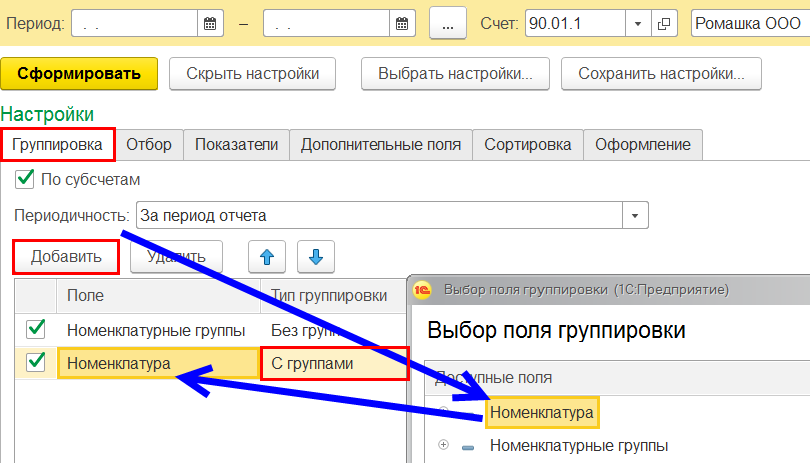Toggle the По субсчетам checkbox
810x463 pixels.
pyautogui.click(x=26, y=180)
